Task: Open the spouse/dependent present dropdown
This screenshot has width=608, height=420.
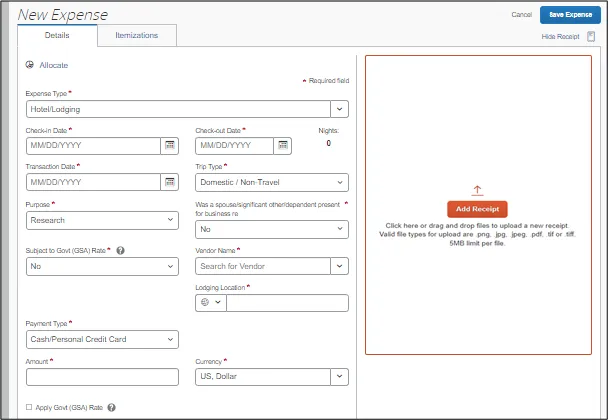Action: click(x=272, y=229)
